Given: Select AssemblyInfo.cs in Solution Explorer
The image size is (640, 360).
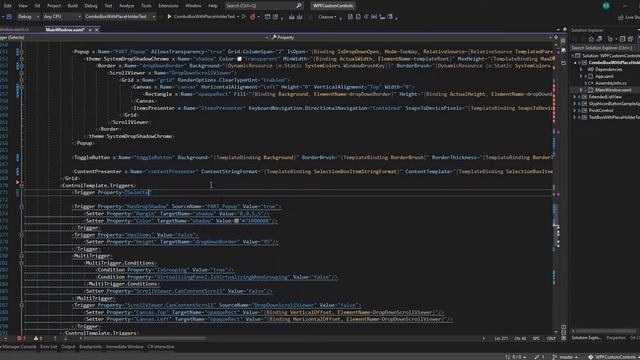Looking at the screenshot, I should tap(610, 83).
